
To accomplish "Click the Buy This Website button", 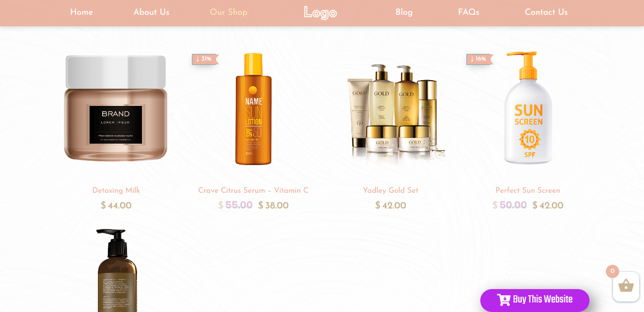I will coord(535,300).
